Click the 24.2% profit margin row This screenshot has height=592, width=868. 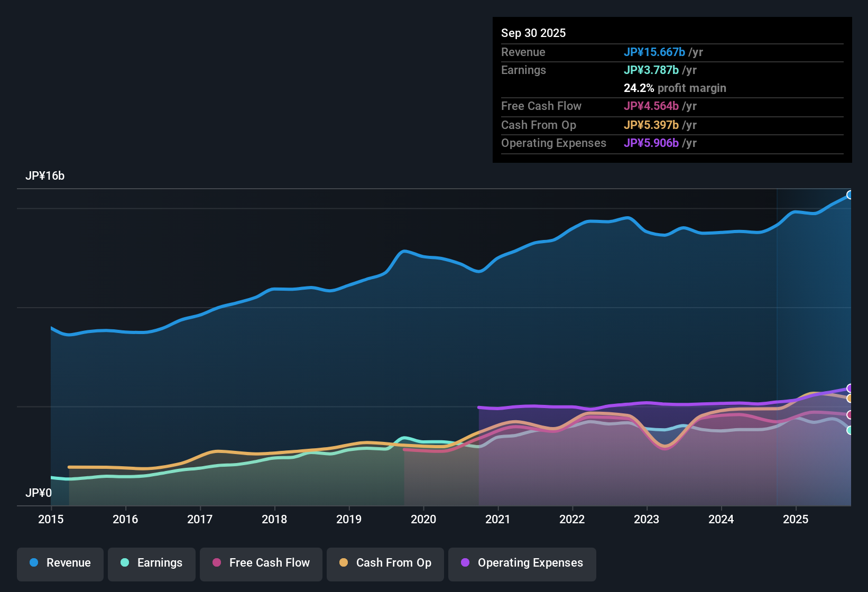[x=675, y=88]
